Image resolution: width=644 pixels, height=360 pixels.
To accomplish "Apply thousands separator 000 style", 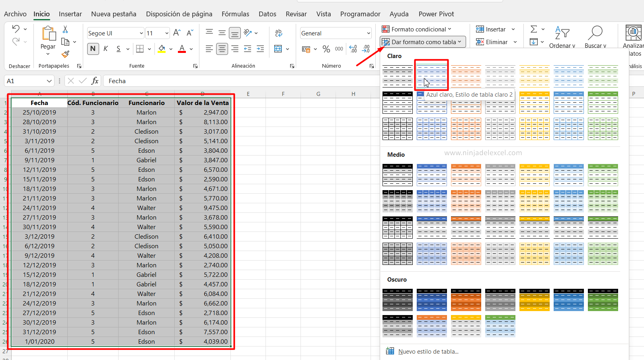I will 339,49.
